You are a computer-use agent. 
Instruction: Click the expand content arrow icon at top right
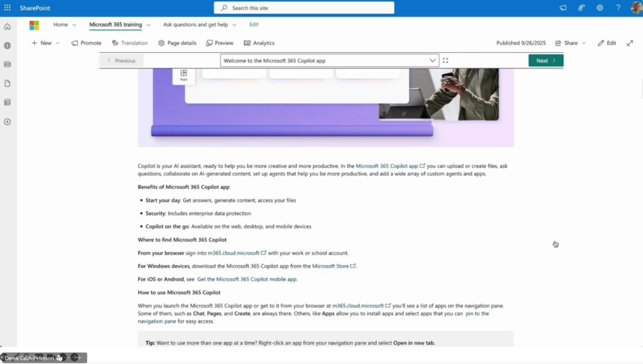pyautogui.click(x=630, y=43)
